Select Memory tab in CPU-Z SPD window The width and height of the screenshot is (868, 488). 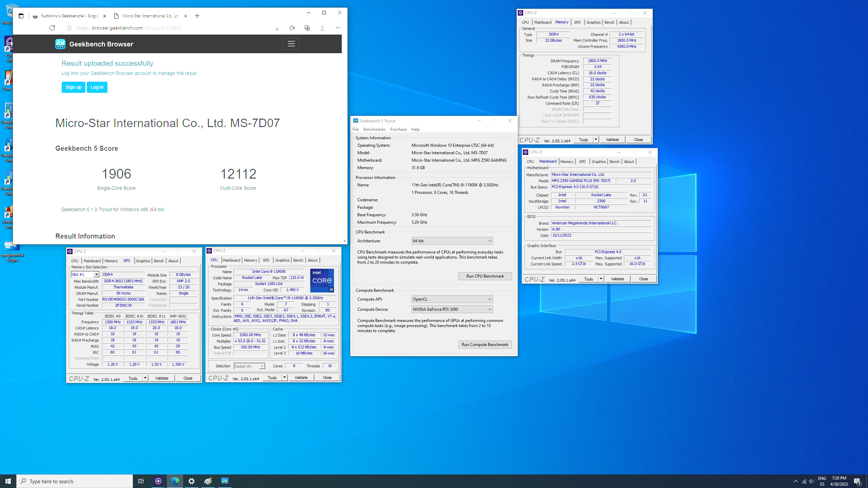pyautogui.click(x=111, y=261)
